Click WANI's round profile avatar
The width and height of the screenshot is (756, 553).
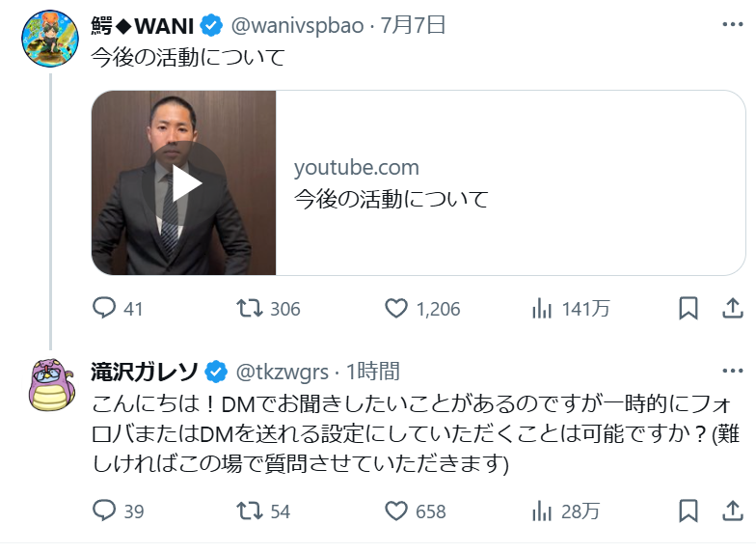click(x=50, y=39)
